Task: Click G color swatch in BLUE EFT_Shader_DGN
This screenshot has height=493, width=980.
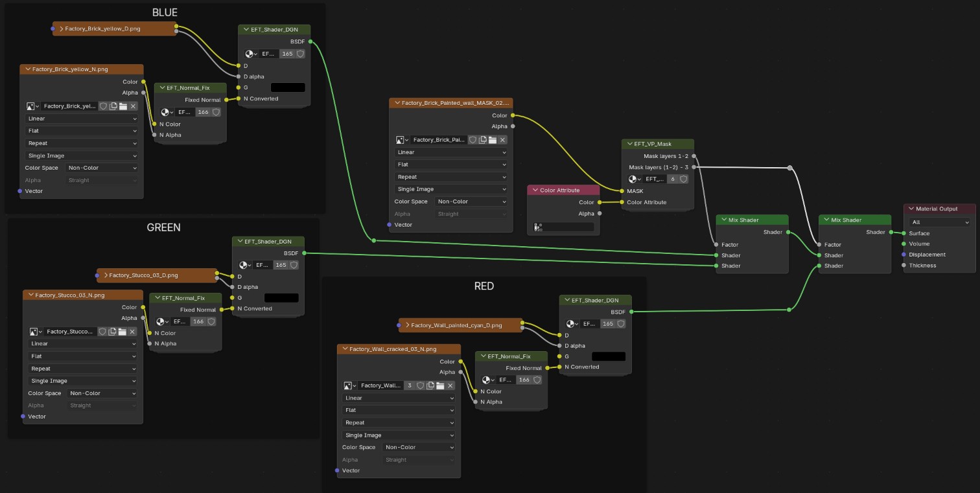Action: (x=288, y=87)
